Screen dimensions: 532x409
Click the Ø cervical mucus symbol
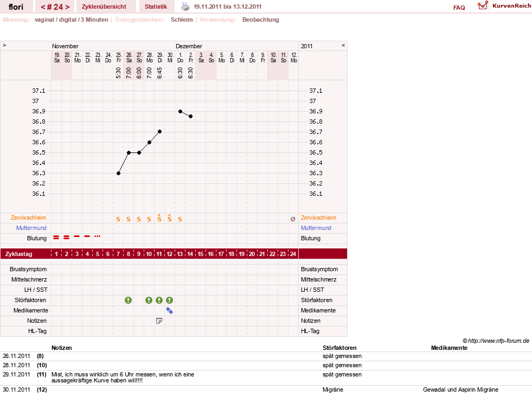click(x=293, y=219)
